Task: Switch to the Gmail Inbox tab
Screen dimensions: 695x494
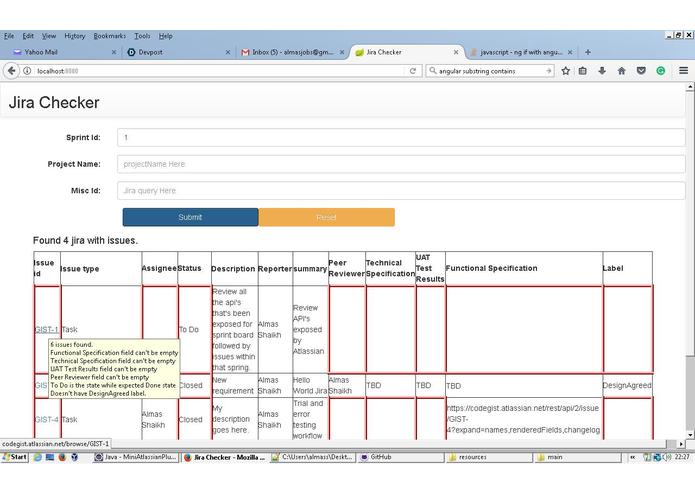Action: point(293,52)
